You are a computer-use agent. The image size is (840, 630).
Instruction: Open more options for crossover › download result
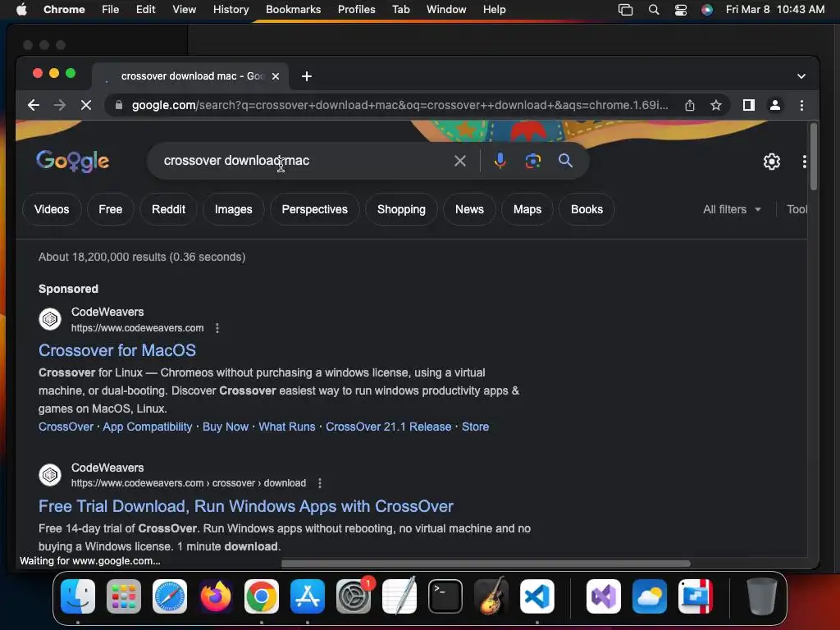pos(320,483)
